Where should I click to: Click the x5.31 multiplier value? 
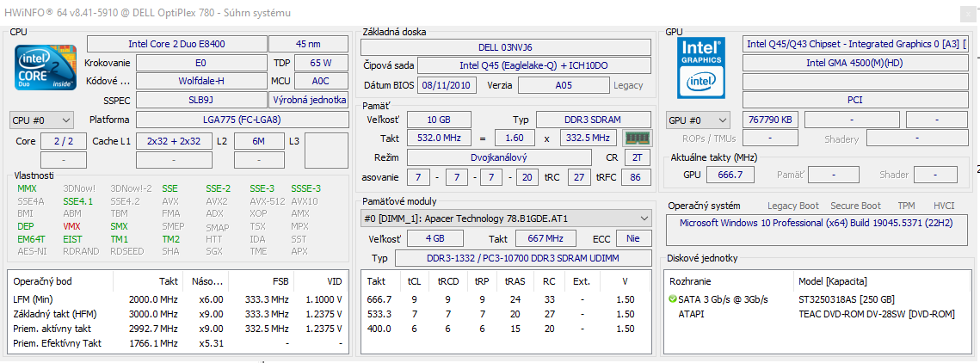click(x=212, y=343)
